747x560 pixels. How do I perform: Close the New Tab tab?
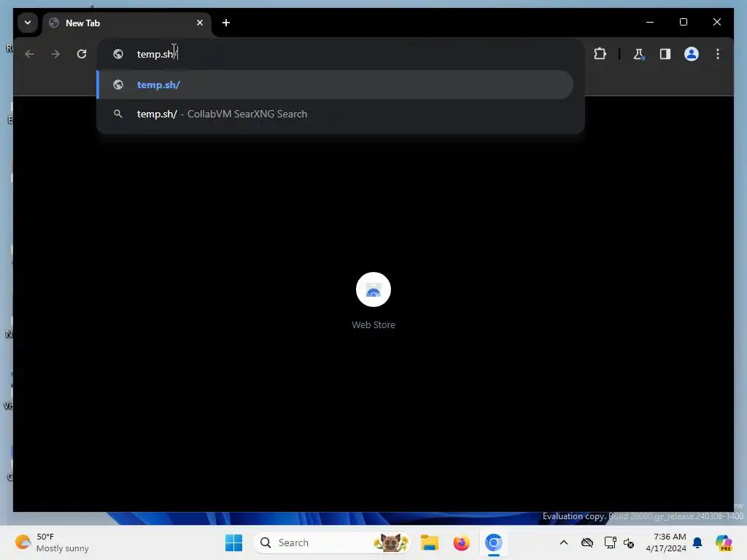point(200,23)
